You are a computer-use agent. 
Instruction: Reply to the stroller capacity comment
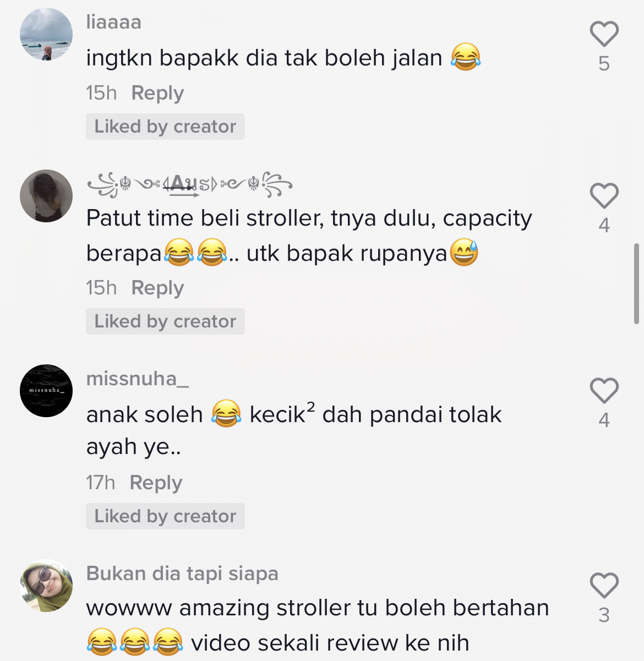[x=157, y=288]
